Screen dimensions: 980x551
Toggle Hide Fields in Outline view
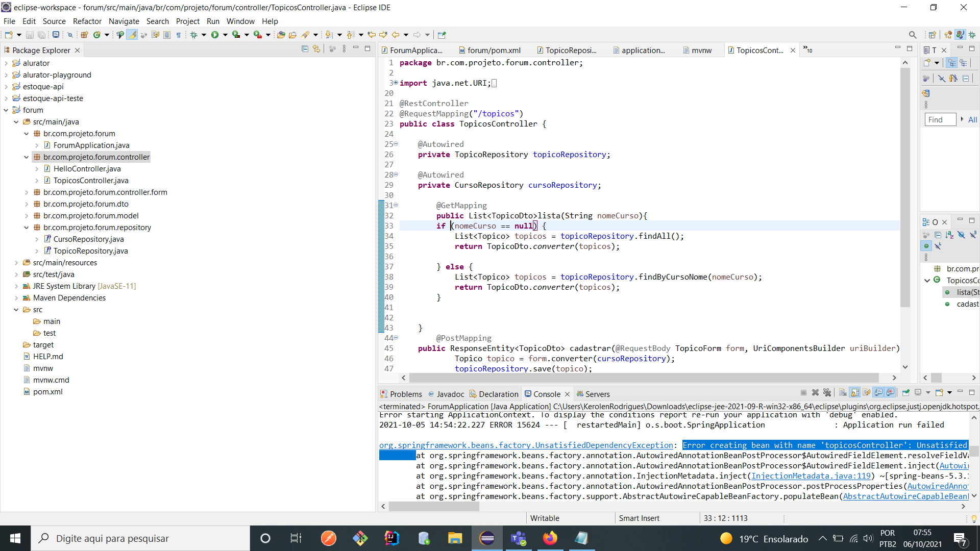click(x=961, y=235)
